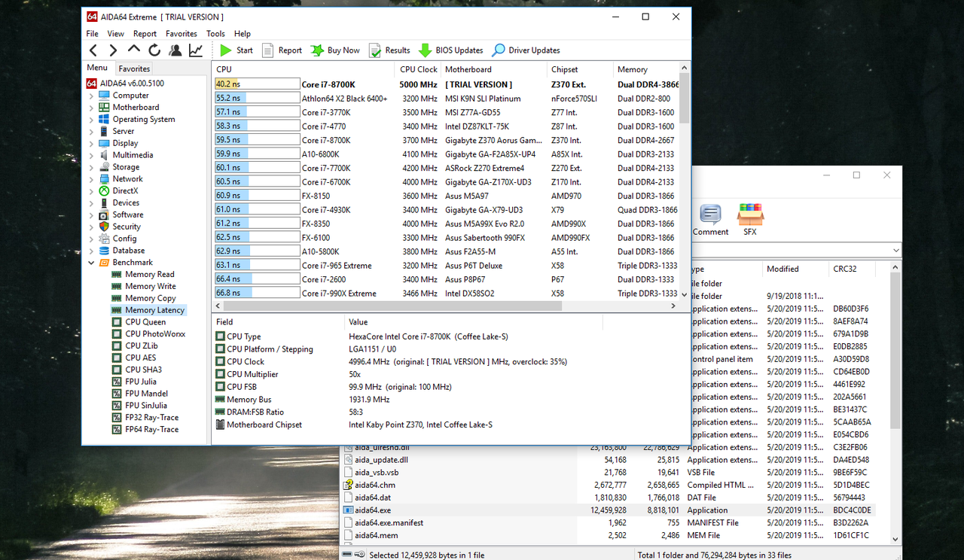Image resolution: width=964 pixels, height=560 pixels.
Task: Collapse the Benchmark tree node
Action: [92, 263]
